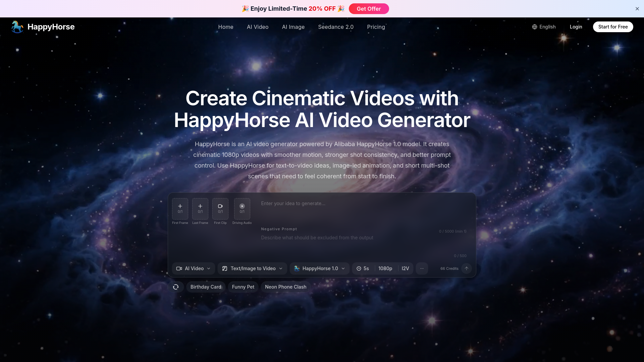Click the generate arrow submit button

point(467,268)
